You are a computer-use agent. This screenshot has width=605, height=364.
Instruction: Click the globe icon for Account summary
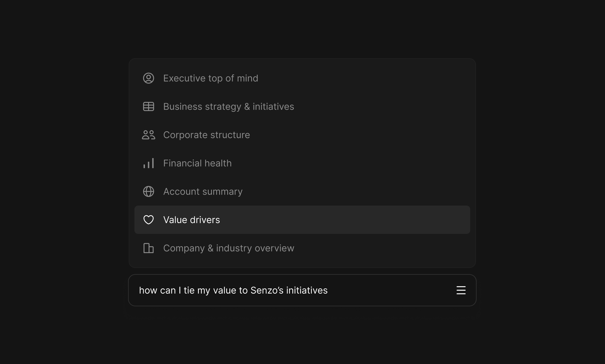[149, 191]
